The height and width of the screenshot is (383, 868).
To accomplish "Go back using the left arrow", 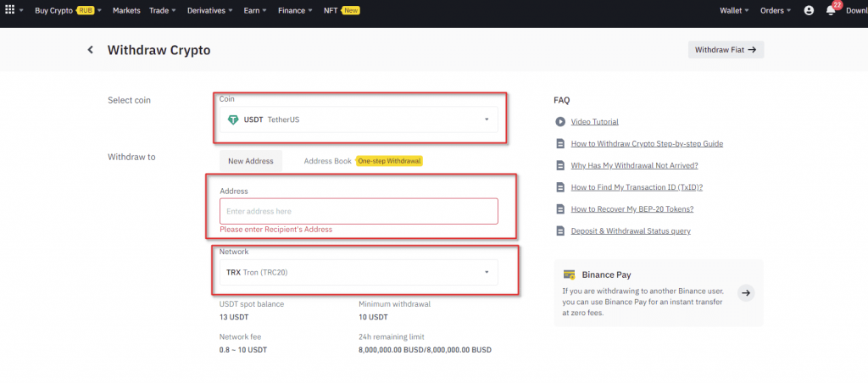I will [90, 50].
